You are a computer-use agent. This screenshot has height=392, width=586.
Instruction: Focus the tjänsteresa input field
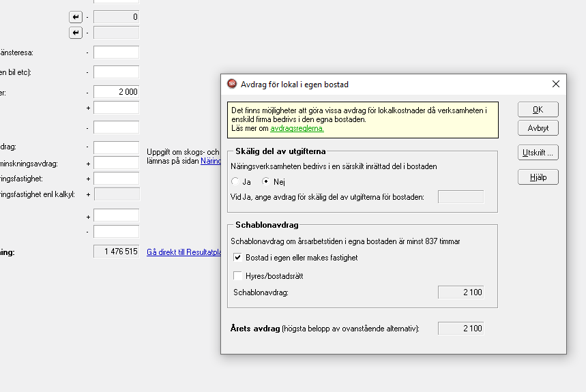coord(116,52)
